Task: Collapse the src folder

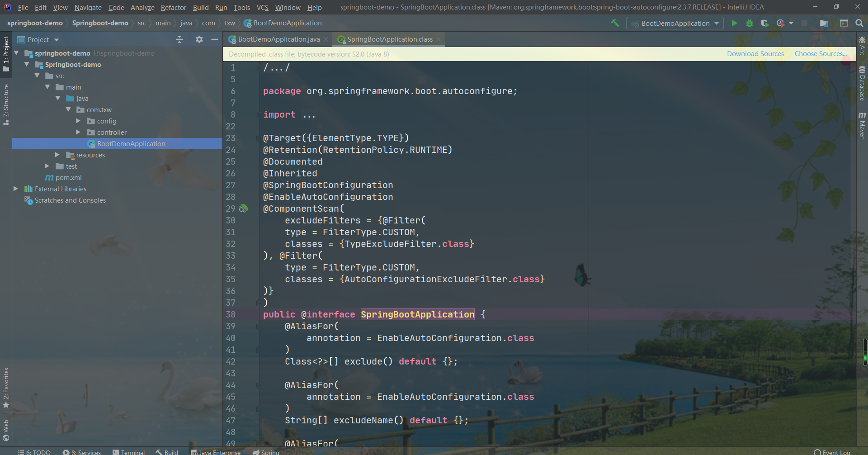Action: [x=37, y=76]
